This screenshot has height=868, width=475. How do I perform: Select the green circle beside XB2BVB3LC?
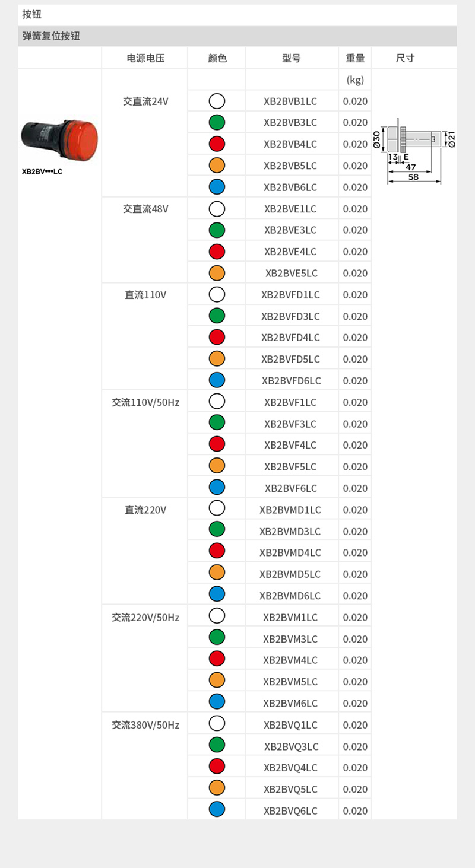217,123
